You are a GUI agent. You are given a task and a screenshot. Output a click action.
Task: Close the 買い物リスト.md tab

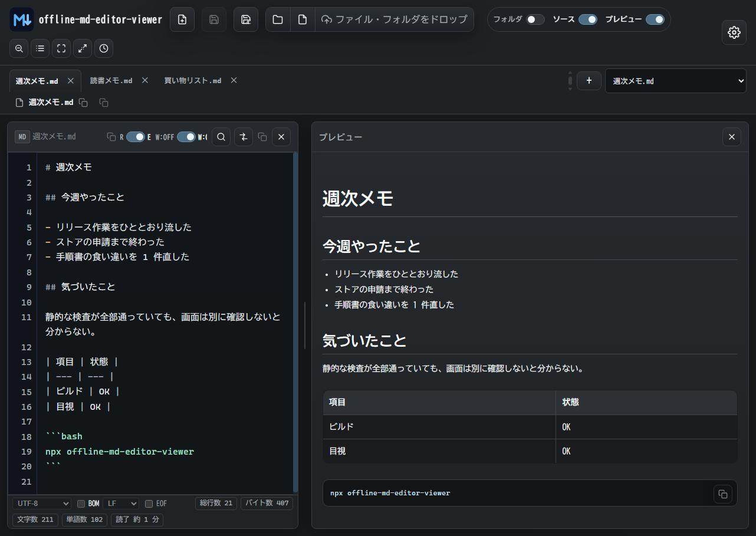click(234, 80)
